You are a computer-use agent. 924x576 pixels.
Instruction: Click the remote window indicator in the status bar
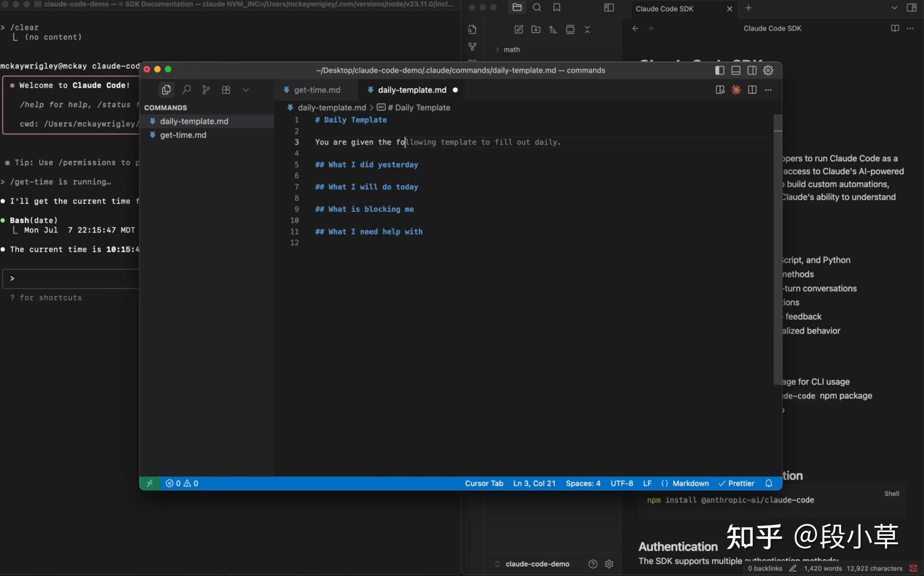click(x=150, y=483)
